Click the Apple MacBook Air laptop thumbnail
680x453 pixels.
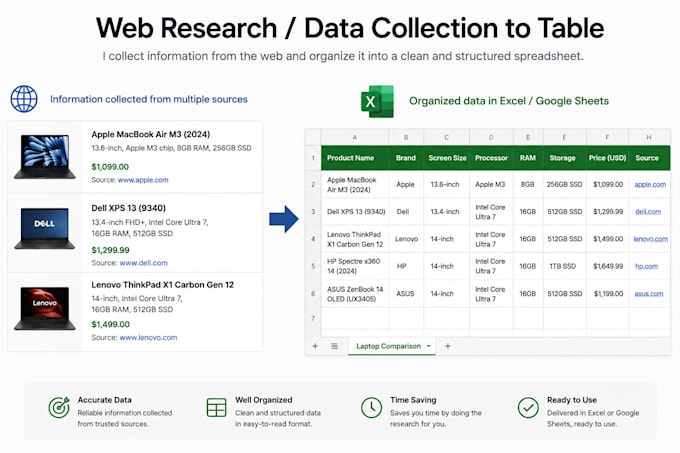(x=45, y=156)
